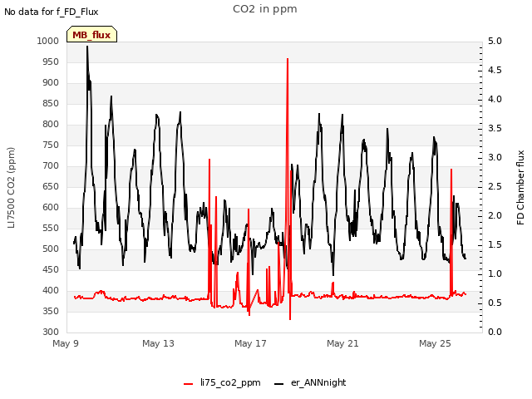Click the 3.0 right axis label
The image size is (532, 399).
click(x=495, y=157)
